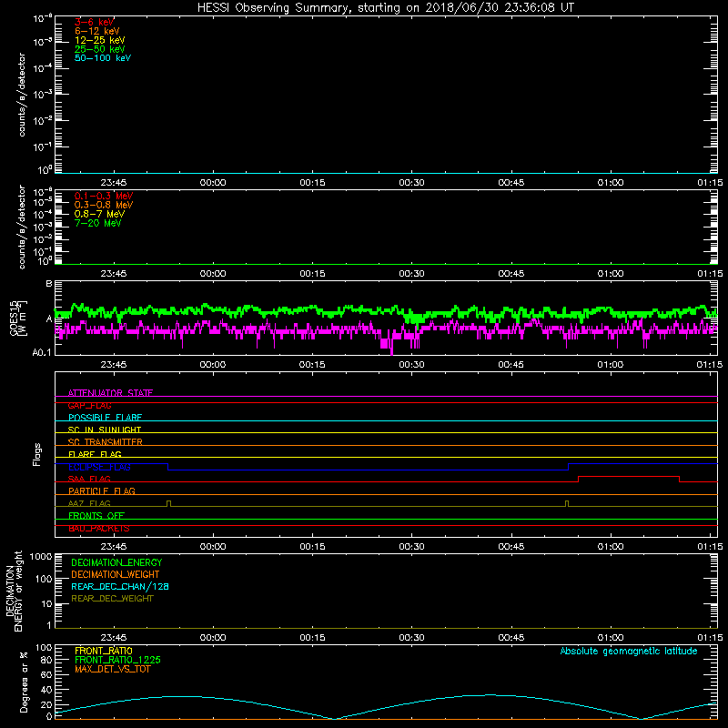Select the 6-12 keV legend label
The image size is (728, 728).
click(x=97, y=31)
